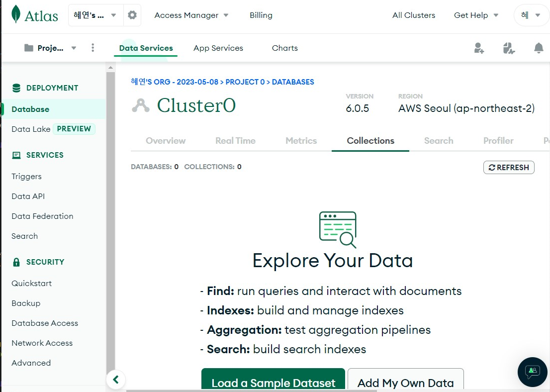Open Advanced in the sidebar

pos(31,363)
